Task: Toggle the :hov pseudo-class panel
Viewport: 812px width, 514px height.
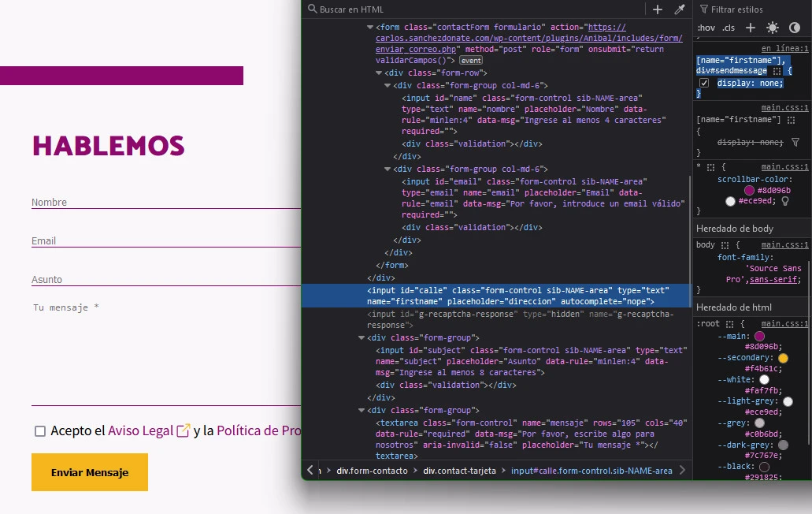Action: coord(706,28)
